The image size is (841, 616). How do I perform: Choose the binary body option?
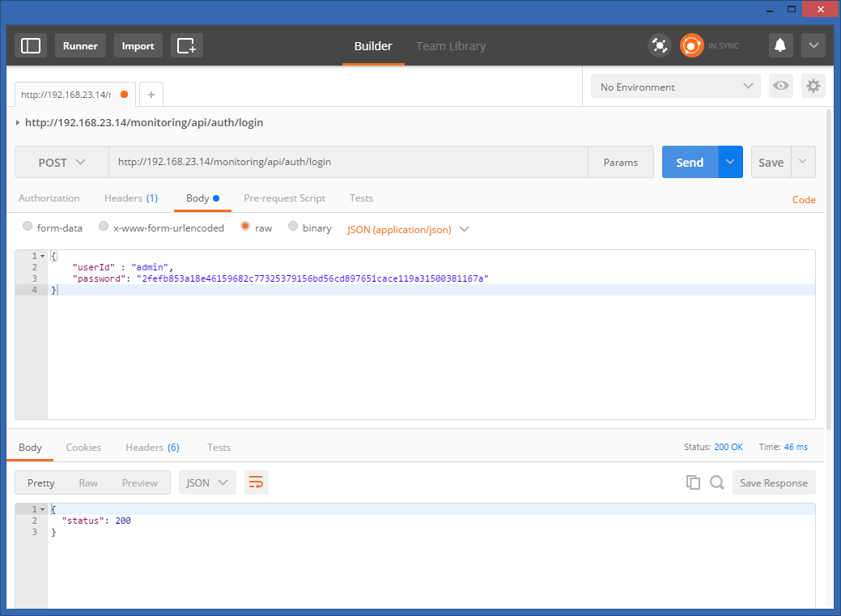click(294, 227)
